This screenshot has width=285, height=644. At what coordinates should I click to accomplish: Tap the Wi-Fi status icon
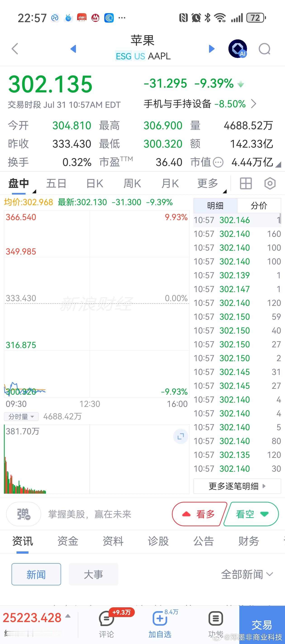[220, 18]
